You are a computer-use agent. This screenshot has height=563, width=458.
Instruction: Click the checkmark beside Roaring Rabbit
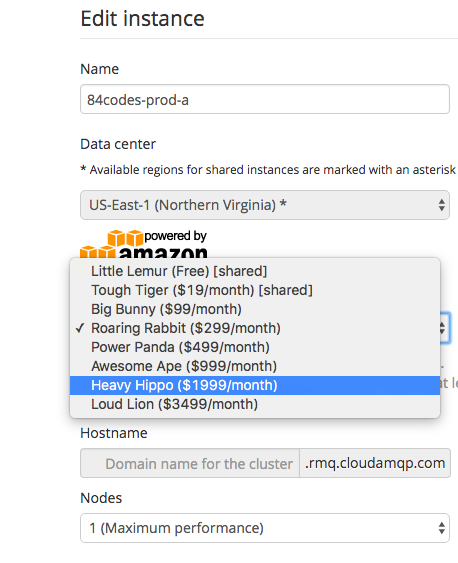[80, 328]
